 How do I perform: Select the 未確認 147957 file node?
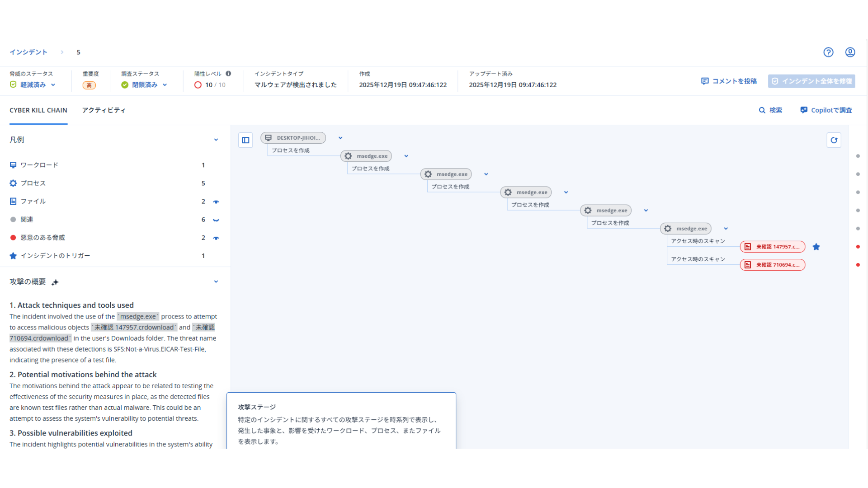(772, 247)
